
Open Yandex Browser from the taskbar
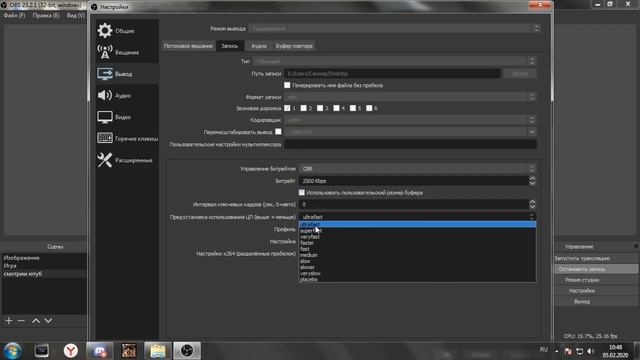[x=71, y=351]
